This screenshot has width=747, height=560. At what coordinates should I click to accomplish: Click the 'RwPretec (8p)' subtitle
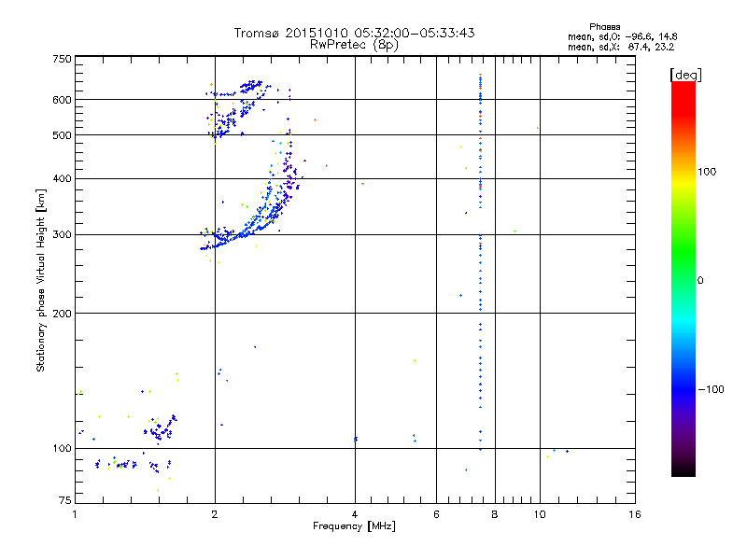point(354,45)
